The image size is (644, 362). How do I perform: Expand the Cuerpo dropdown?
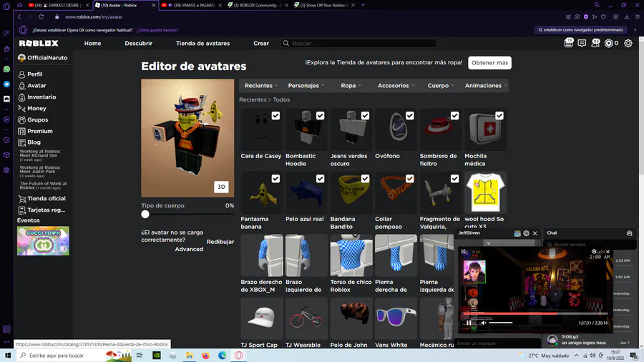coord(441,86)
